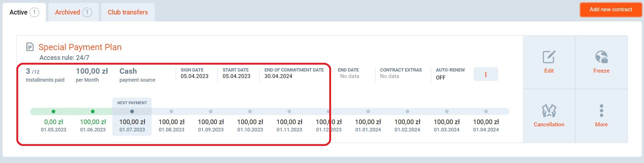Open the More vertical dots menu
The width and height of the screenshot is (644, 163).
coord(601,111)
